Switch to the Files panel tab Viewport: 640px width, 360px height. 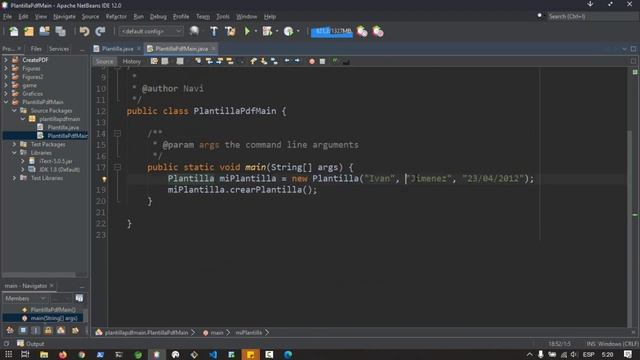pos(36,49)
